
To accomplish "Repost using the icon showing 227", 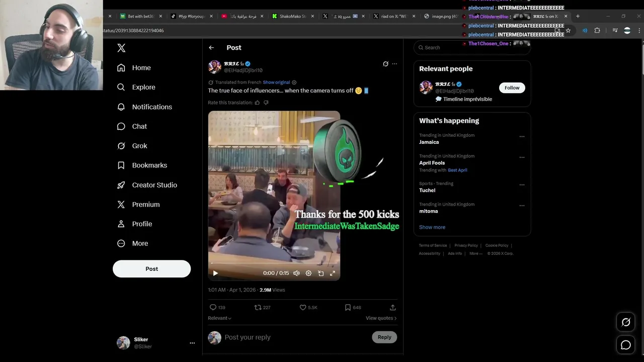I will [262, 307].
